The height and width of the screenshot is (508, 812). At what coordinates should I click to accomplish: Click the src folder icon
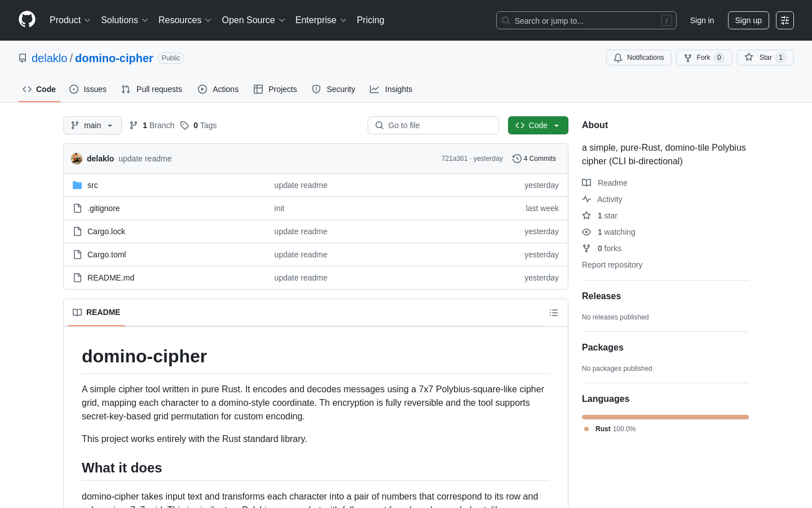coord(77,185)
